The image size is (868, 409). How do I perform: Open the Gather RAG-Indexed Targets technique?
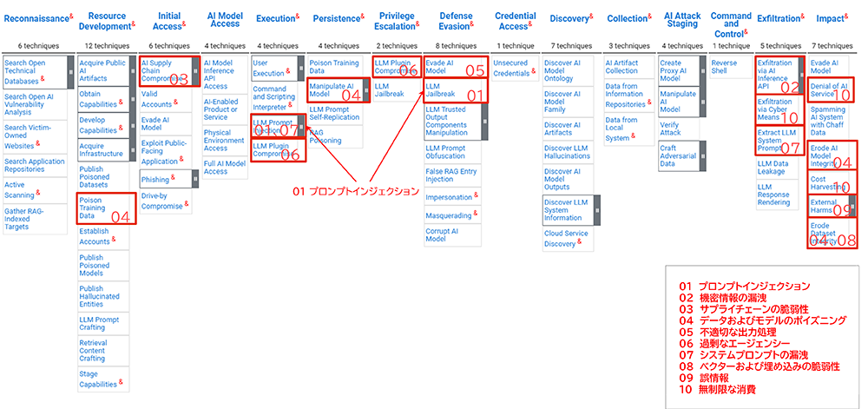pos(35,219)
